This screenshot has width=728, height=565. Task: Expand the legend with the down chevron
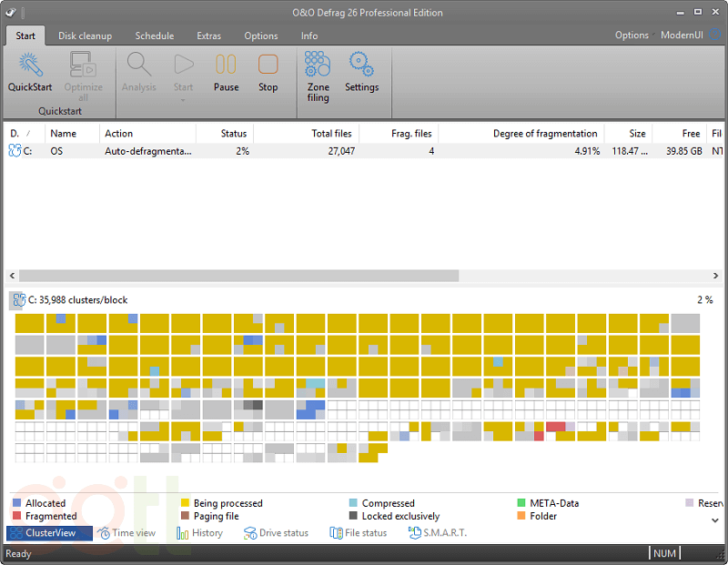714,520
